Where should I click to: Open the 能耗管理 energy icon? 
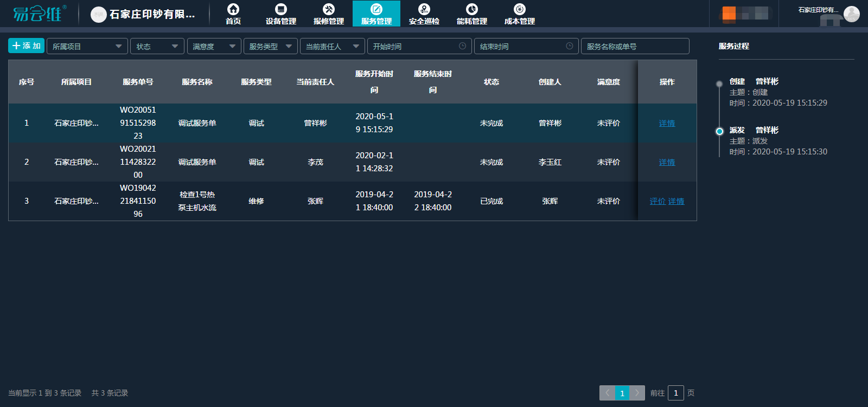tap(472, 9)
